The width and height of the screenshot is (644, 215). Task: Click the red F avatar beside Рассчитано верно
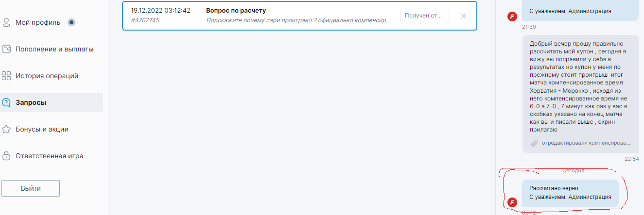tap(511, 202)
